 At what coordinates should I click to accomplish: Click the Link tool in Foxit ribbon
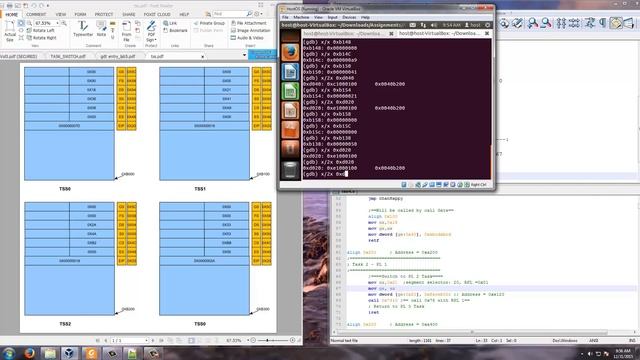170,23
